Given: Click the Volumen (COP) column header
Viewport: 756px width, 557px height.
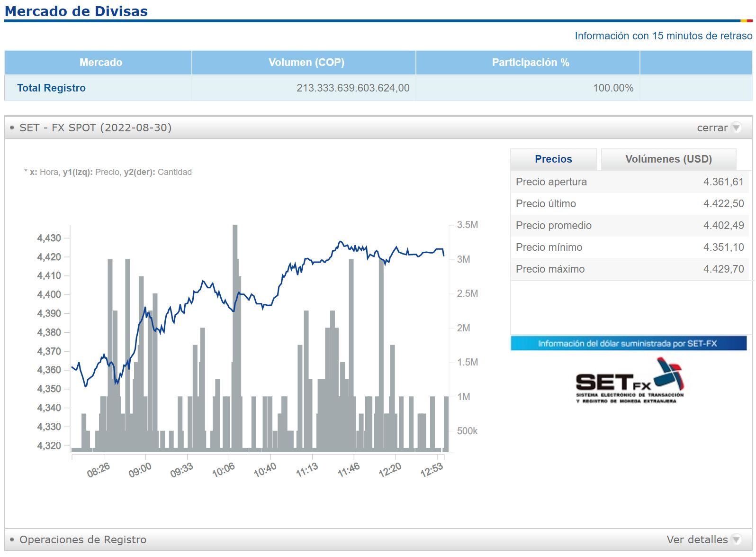Looking at the screenshot, I should 306,63.
